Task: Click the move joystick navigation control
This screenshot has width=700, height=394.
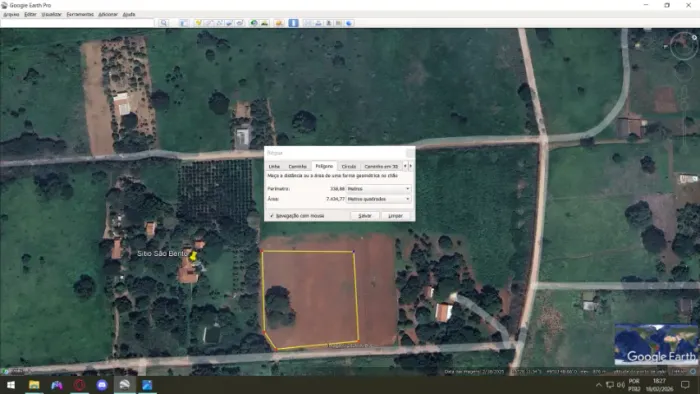Action: pyautogui.click(x=683, y=71)
